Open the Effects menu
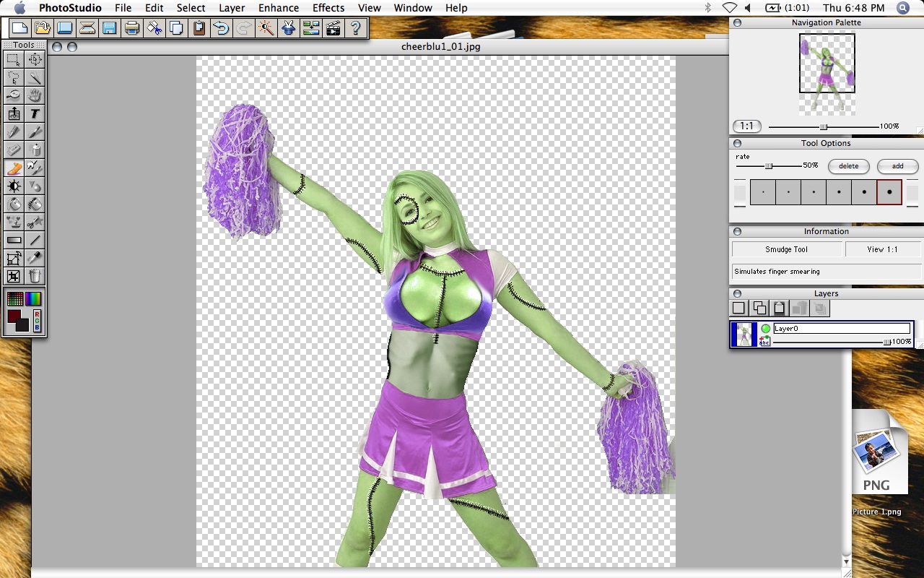924x578 pixels. 328,8
